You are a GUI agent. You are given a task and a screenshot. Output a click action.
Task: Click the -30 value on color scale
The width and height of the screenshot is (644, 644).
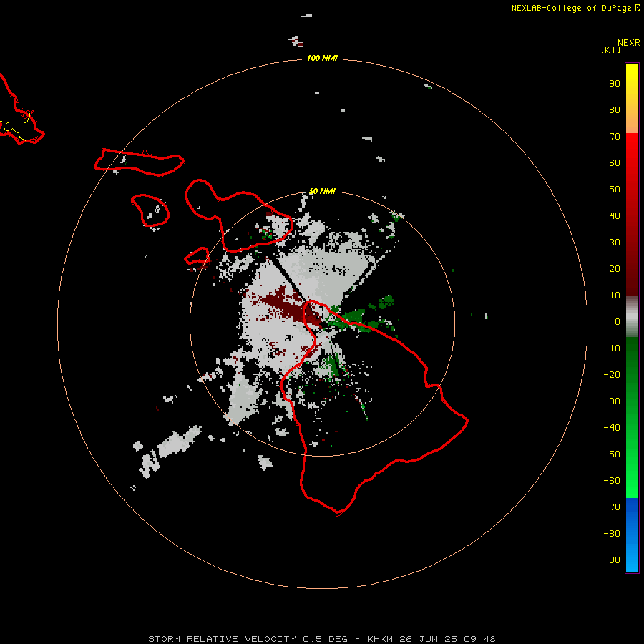pos(612,401)
